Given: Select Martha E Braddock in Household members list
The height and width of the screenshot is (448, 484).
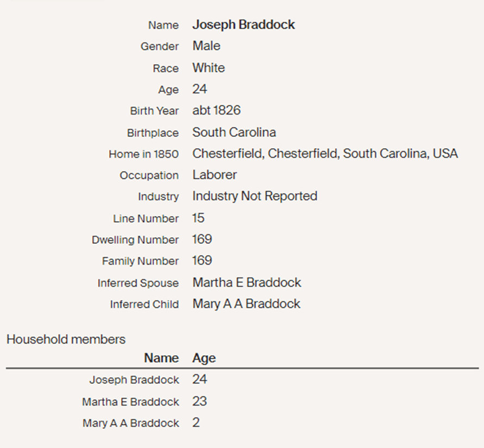Looking at the screenshot, I should click(x=130, y=402).
